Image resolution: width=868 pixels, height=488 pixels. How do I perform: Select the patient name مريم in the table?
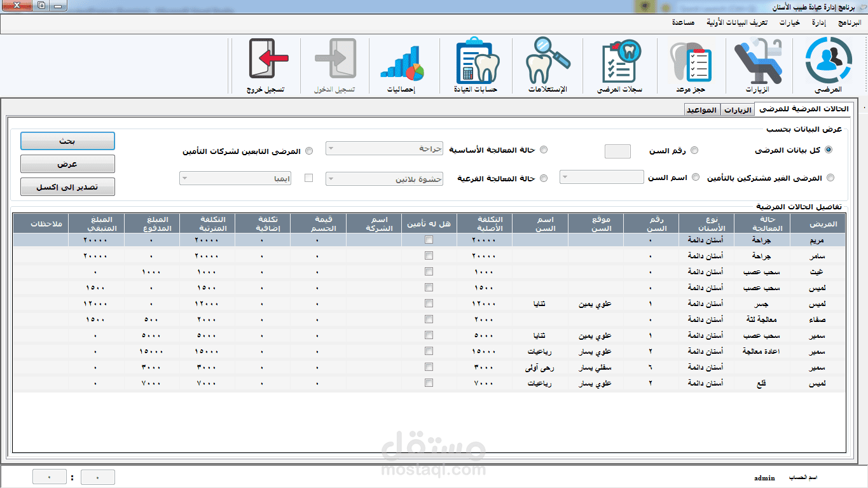pos(818,240)
